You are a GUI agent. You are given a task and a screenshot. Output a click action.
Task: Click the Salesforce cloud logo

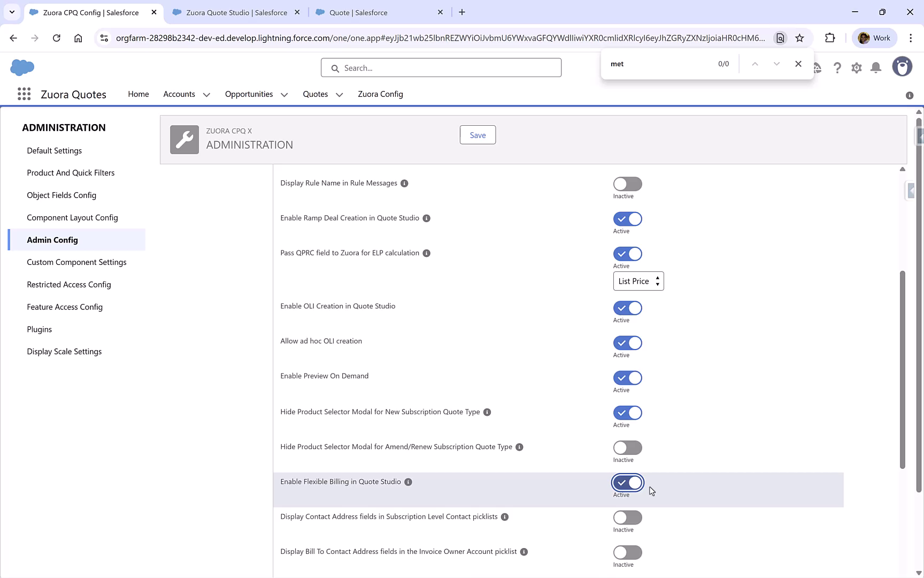[x=22, y=67]
